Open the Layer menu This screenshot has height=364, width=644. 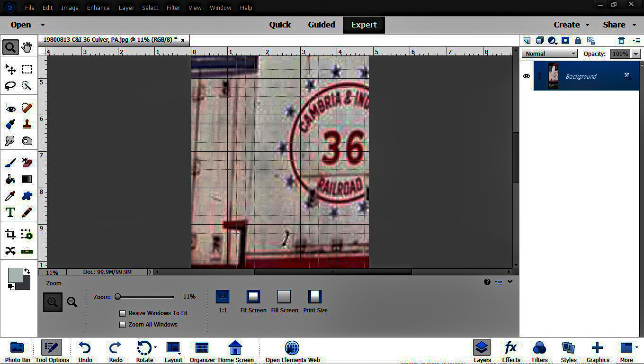coord(126,8)
